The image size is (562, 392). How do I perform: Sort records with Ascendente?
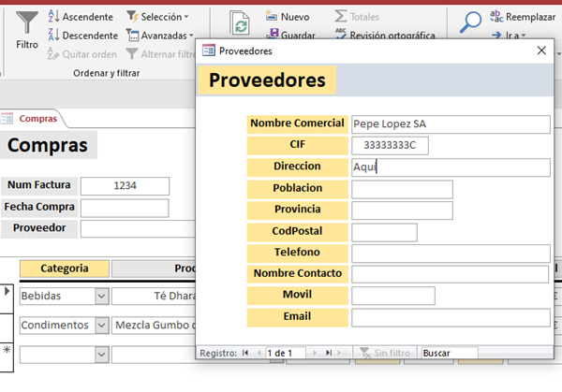[x=81, y=17]
